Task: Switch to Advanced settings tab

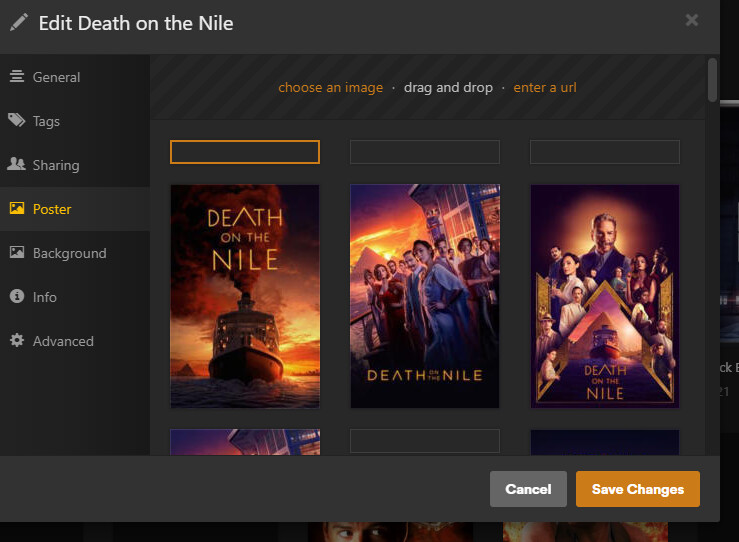Action: click(x=75, y=341)
